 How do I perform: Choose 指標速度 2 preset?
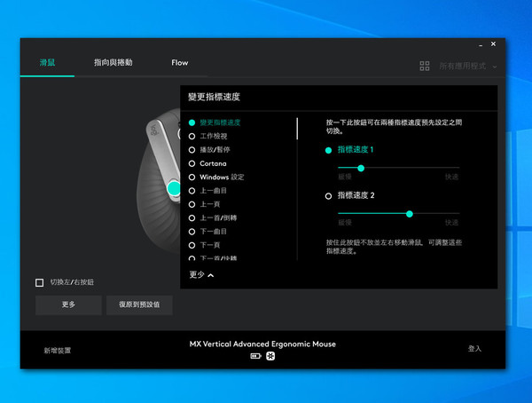328,196
